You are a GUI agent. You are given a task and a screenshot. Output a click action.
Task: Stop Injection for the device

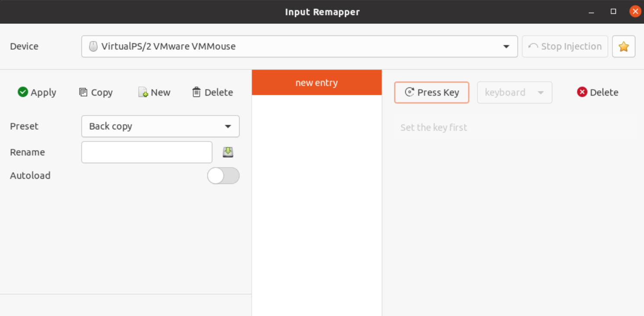[x=565, y=46]
